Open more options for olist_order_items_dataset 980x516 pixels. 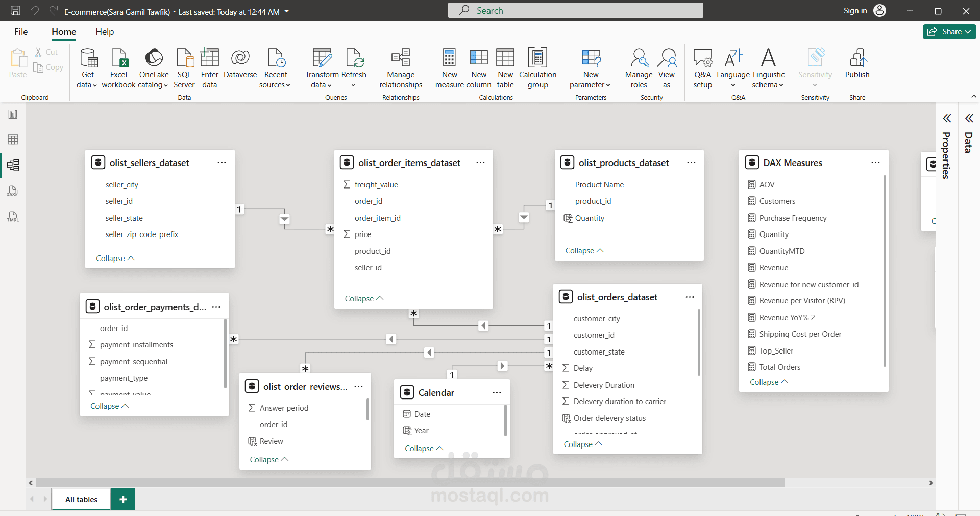480,163
